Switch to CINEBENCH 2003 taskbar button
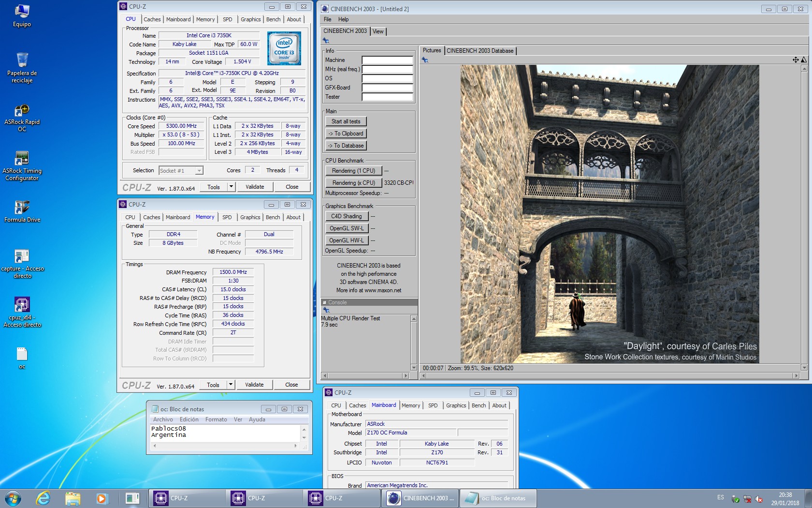Screen dimensions: 812x508 [x=420, y=498]
